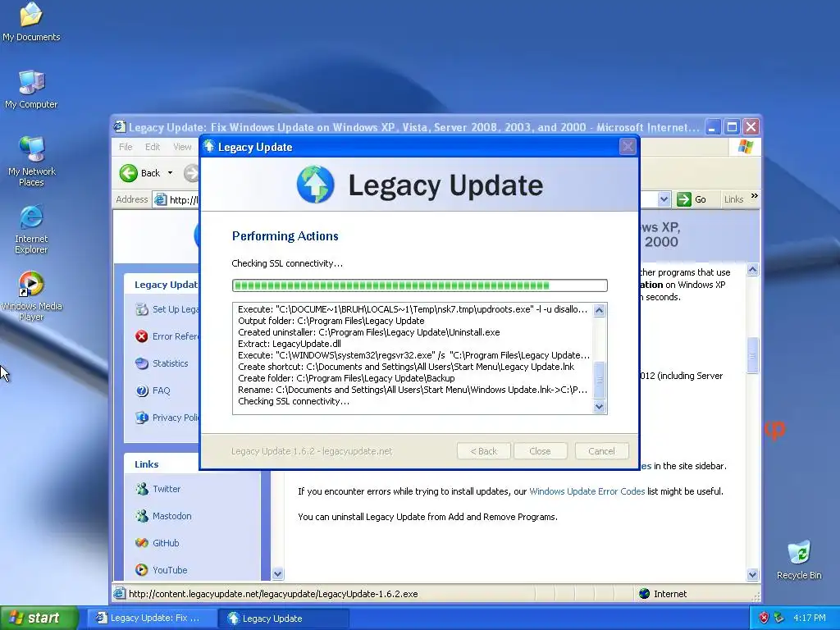The image size is (840, 630).
Task: Click the green Back arrow icon in Internet Explorer
Action: click(x=129, y=173)
